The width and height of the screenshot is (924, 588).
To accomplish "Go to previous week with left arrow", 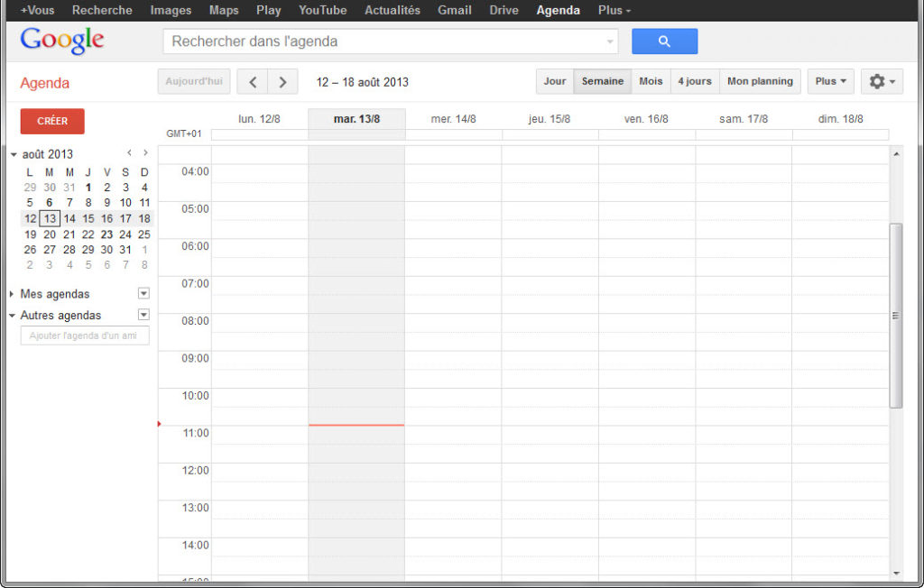I will click(253, 82).
